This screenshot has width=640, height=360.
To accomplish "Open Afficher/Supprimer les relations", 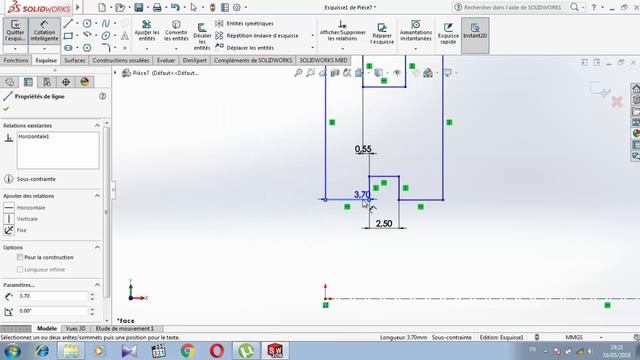I will coord(342,31).
